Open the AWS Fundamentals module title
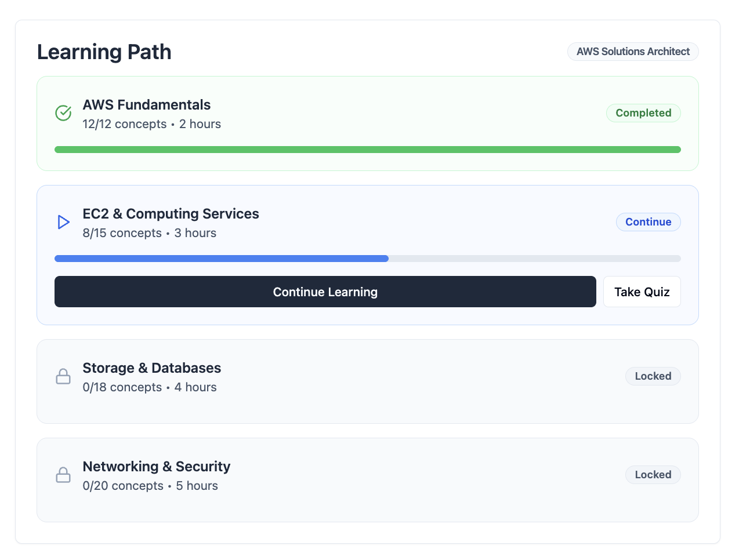Viewport: 739px width, 560px height. click(146, 105)
